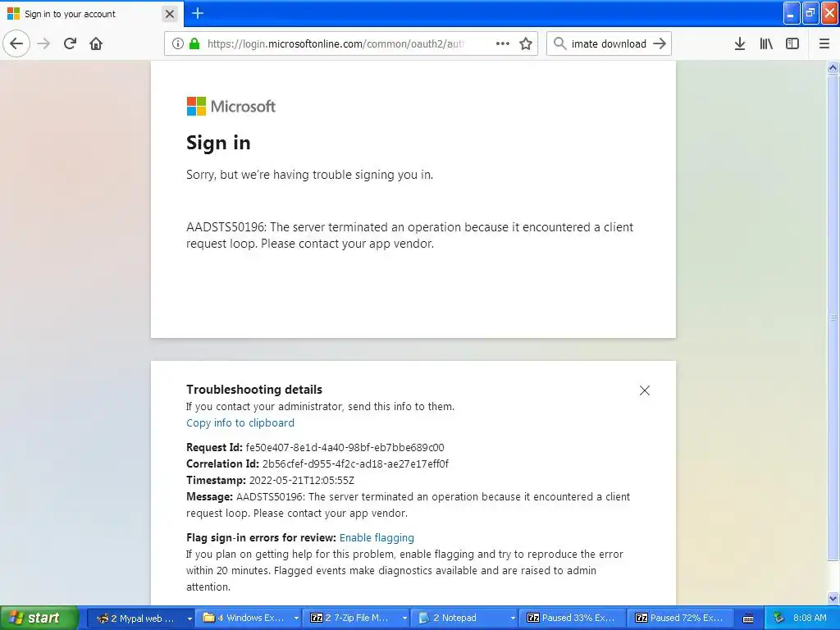The image size is (840, 630).
Task: Click the forward navigation arrow
Action: pyautogui.click(x=43, y=43)
